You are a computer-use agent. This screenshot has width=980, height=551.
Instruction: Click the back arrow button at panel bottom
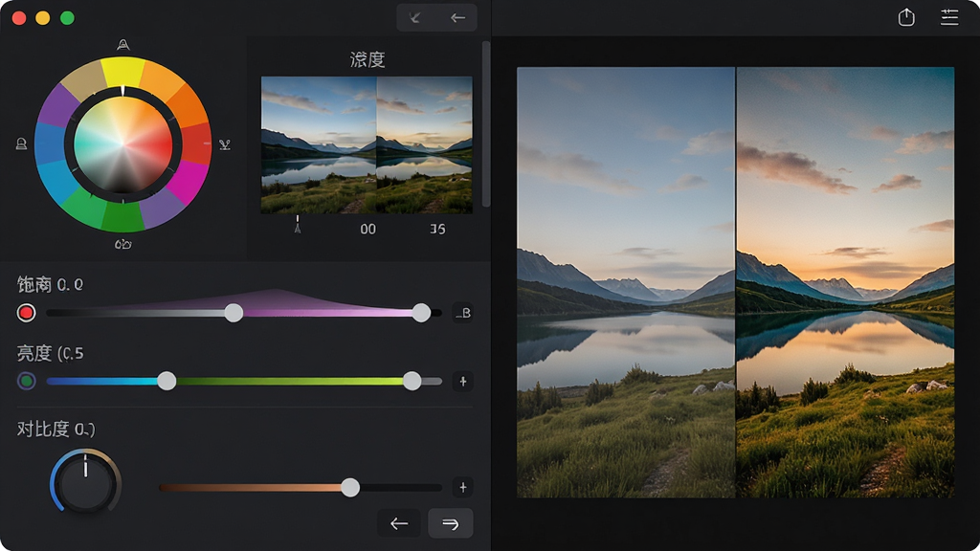(399, 523)
